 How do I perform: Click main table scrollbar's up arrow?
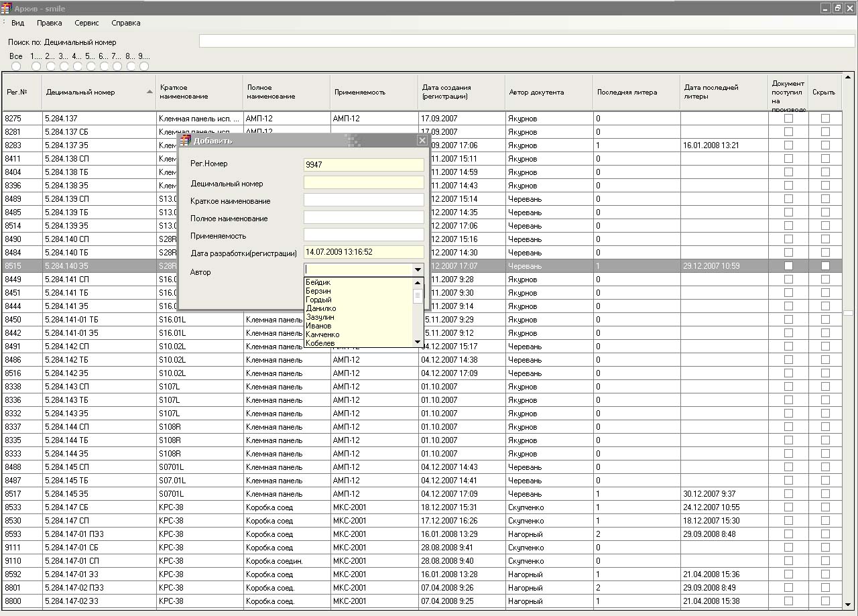[x=849, y=77]
